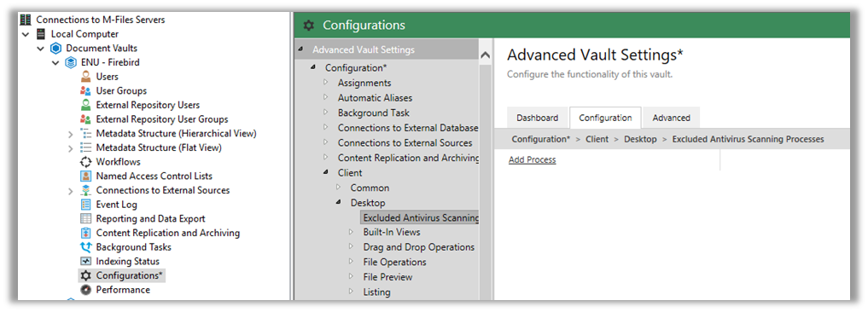Expand Metadata Structure (Flat View) node
This screenshot has height=312, width=868.
click(70, 148)
